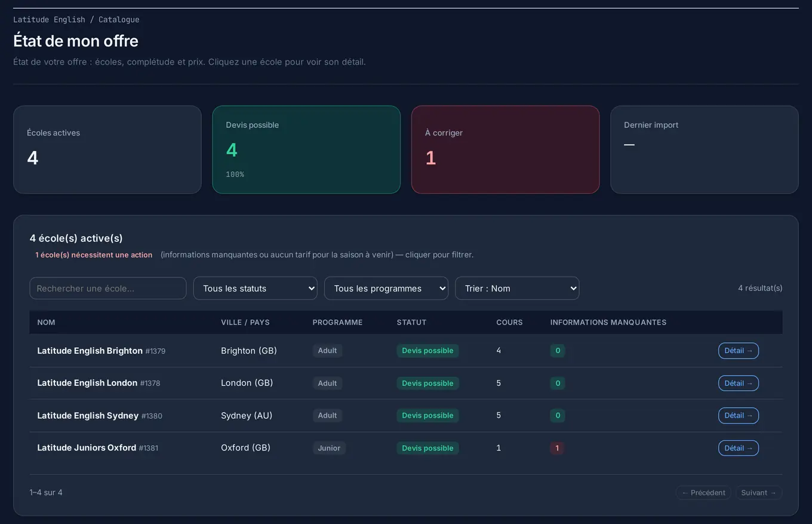Click the 'VILLE / PAYS' column header

[x=245, y=323]
